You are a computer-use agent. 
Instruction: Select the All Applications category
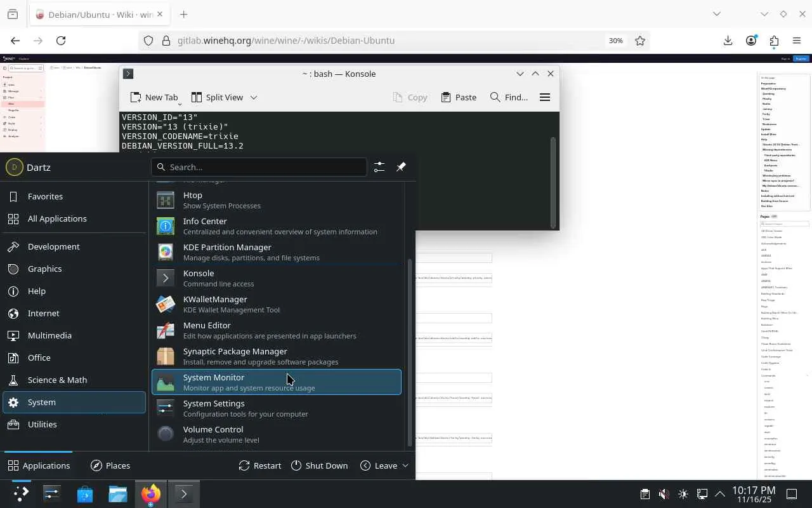[x=74, y=219]
